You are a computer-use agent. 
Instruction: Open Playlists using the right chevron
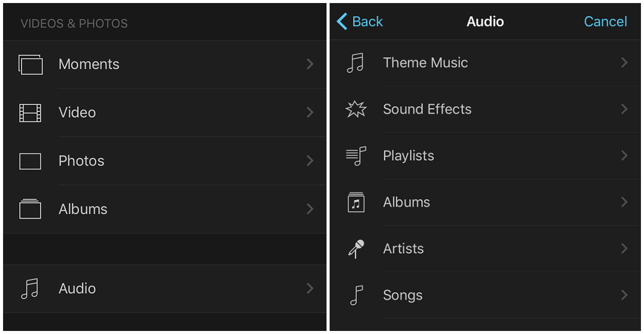point(624,156)
